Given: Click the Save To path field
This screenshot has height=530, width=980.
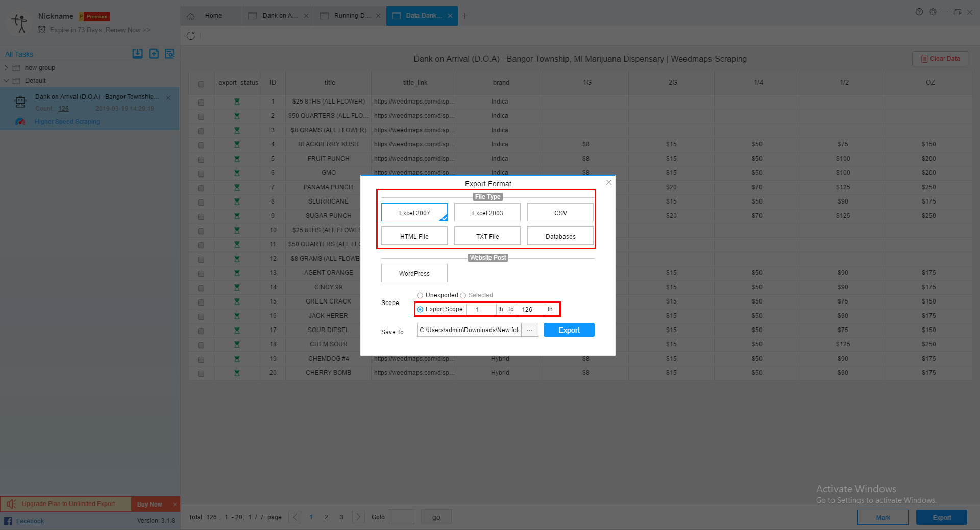Looking at the screenshot, I should pyautogui.click(x=469, y=330).
